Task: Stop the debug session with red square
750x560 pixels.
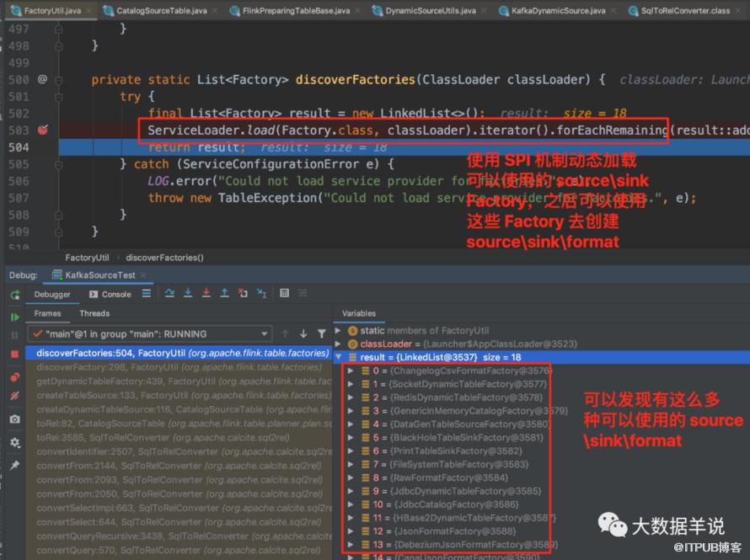Action: [15, 354]
